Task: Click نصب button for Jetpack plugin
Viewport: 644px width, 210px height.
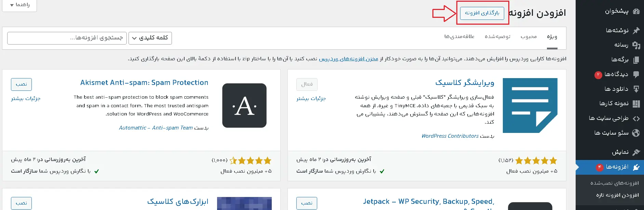Action: (x=307, y=203)
